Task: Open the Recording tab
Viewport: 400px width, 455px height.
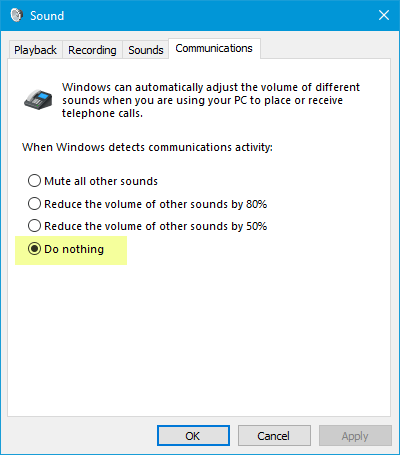Action: (92, 50)
